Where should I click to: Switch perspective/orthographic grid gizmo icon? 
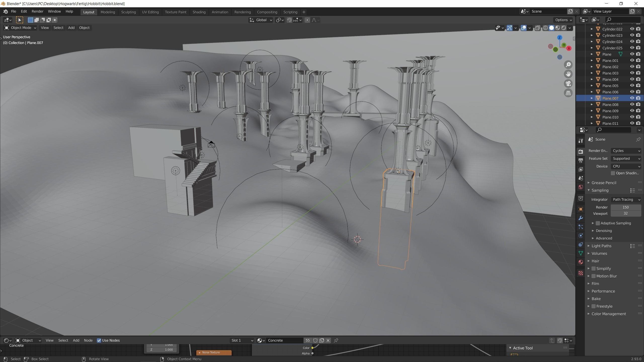[x=568, y=93]
